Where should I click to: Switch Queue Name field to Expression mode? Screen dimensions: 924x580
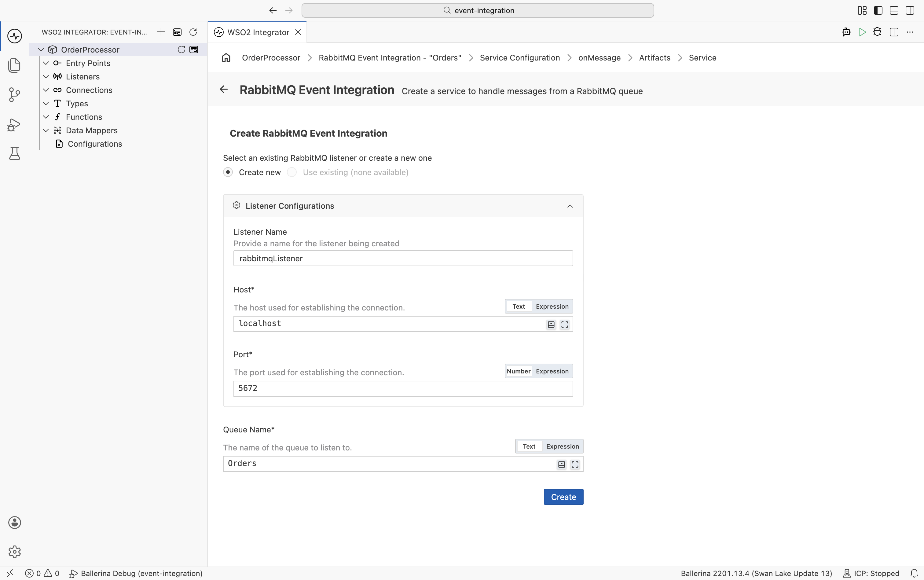[562, 446]
